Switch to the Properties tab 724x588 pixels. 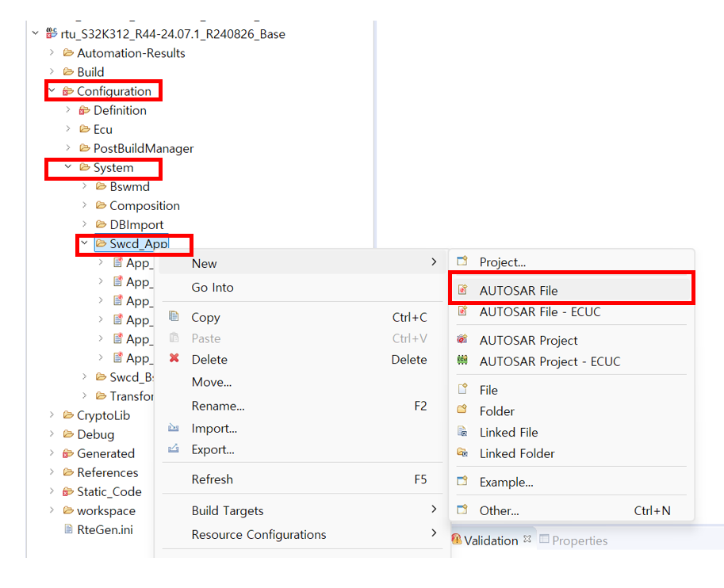click(579, 540)
